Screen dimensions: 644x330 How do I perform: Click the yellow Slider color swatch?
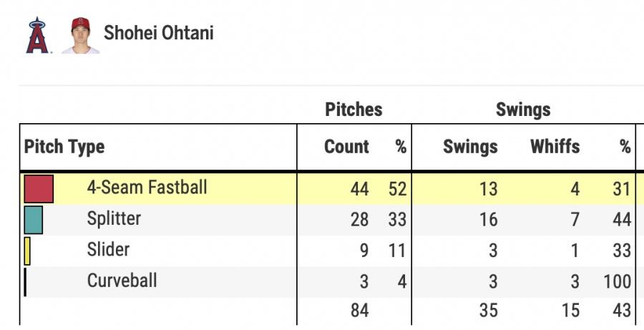[x=27, y=251]
